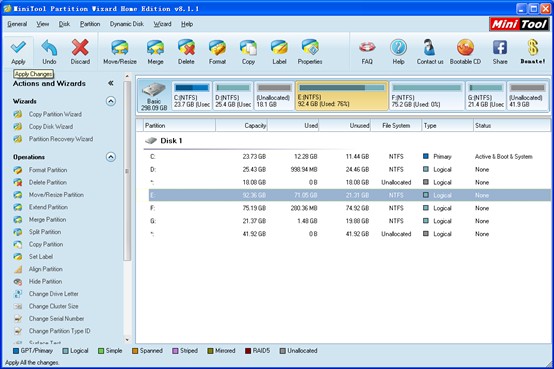Click the Copy Partition icon in Operations
Viewport: 554px width, 369px height.
[18, 244]
